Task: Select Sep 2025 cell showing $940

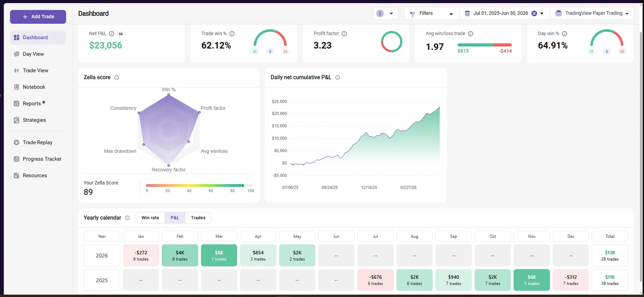Action: (454, 280)
